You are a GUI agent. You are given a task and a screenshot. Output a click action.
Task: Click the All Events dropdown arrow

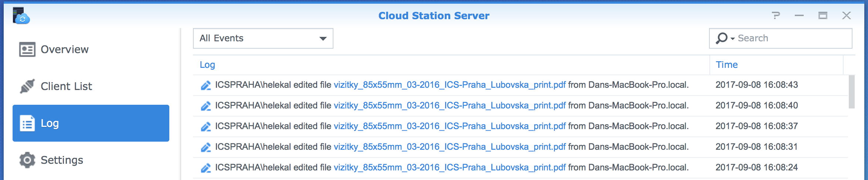323,38
